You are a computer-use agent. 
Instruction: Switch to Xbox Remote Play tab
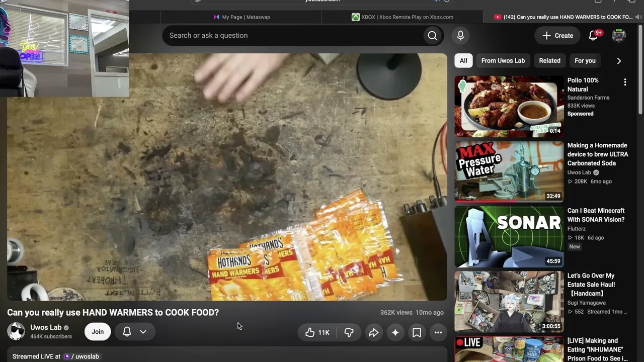(x=403, y=17)
